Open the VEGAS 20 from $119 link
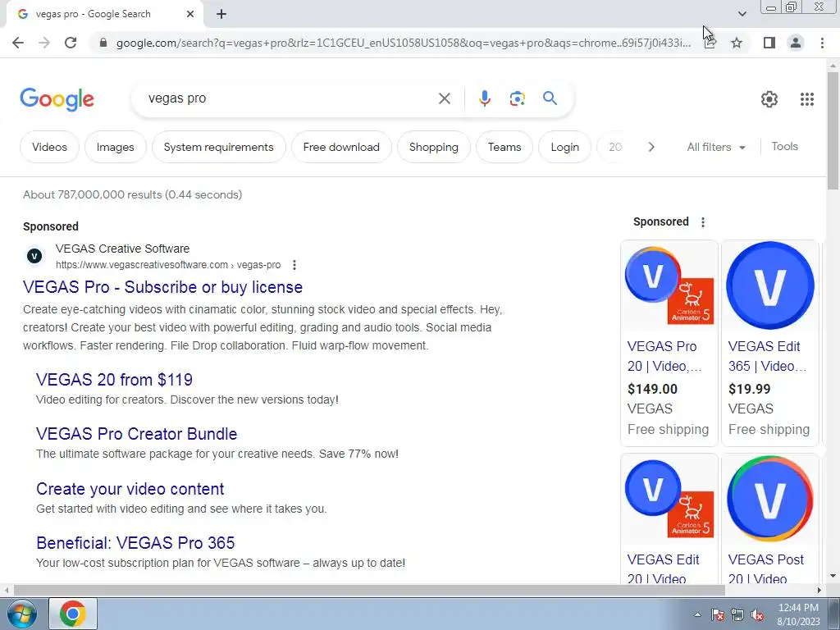Image resolution: width=840 pixels, height=630 pixels. 114,380
